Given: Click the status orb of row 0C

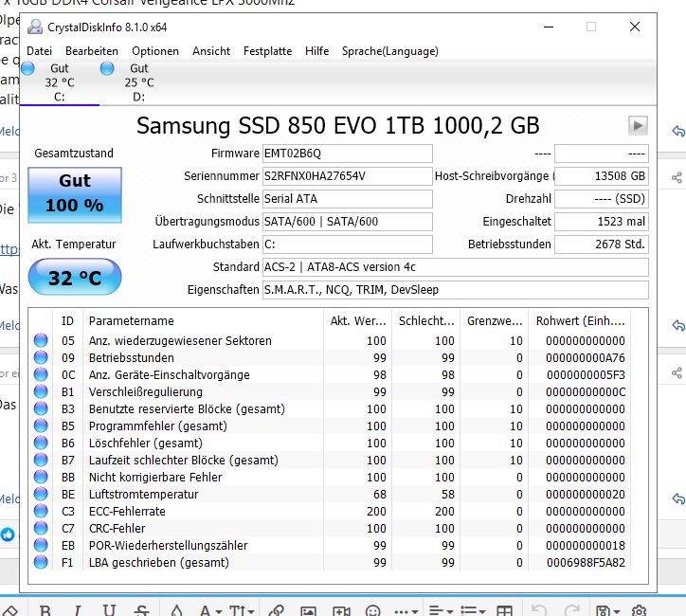Looking at the screenshot, I should (41, 374).
